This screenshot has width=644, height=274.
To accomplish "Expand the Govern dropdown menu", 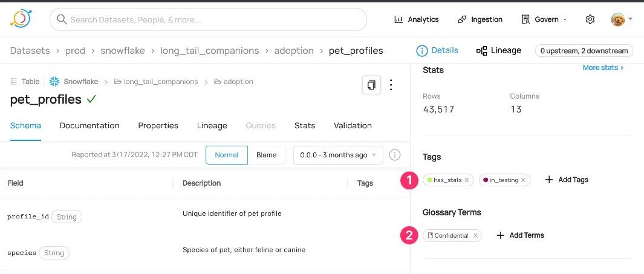I will [x=544, y=19].
